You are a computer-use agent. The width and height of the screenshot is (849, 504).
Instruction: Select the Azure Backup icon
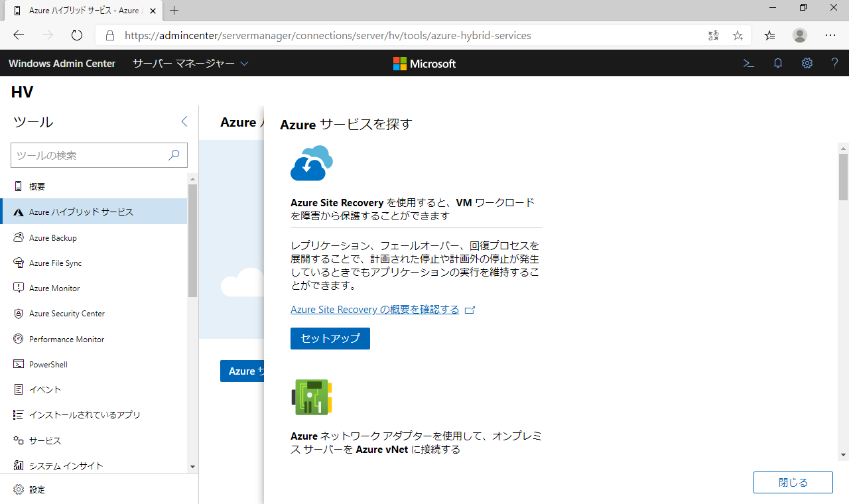18,237
